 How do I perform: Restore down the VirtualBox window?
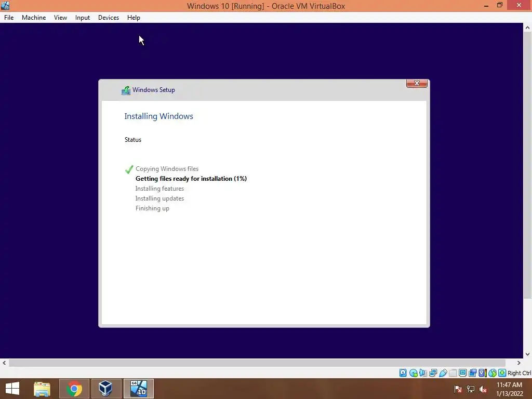point(500,5)
